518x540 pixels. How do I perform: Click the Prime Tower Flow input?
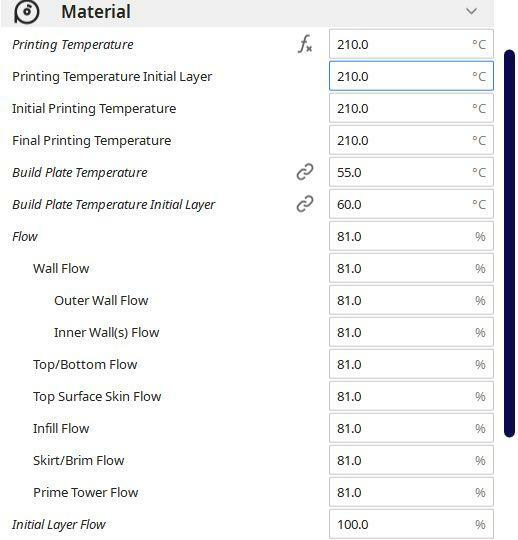pyautogui.click(x=411, y=492)
